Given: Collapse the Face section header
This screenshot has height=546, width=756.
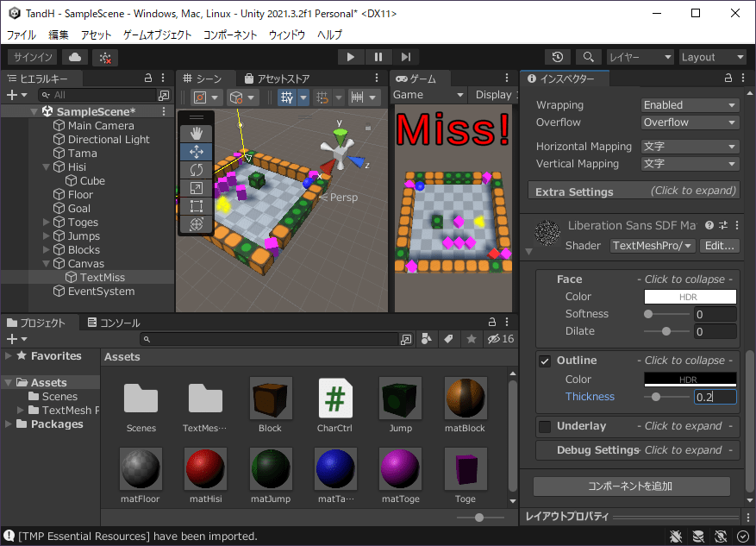Looking at the screenshot, I should pyautogui.click(x=637, y=279).
